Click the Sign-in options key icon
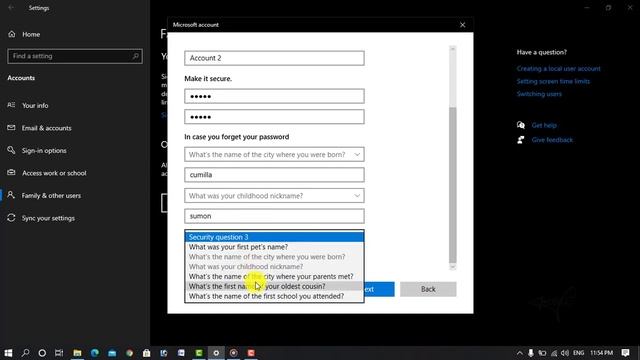The height and width of the screenshot is (360, 640). (x=11, y=150)
